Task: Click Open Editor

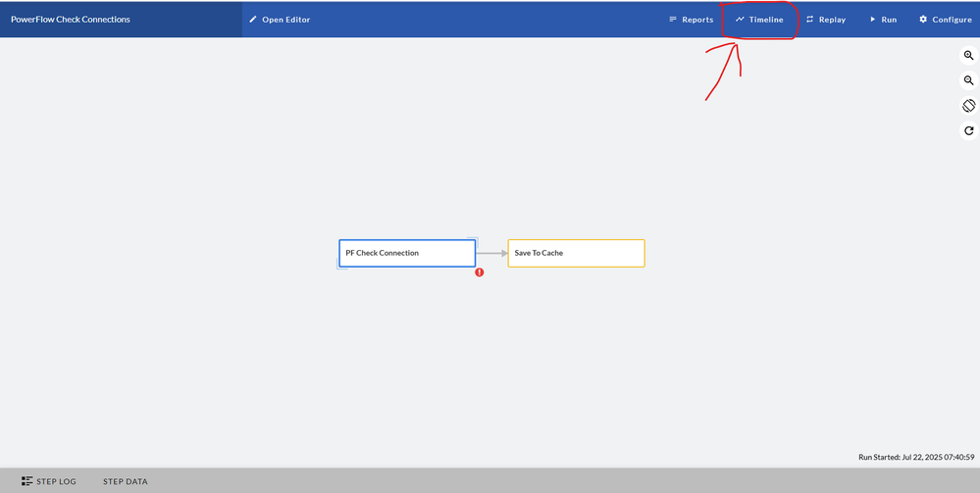Action: [x=280, y=20]
